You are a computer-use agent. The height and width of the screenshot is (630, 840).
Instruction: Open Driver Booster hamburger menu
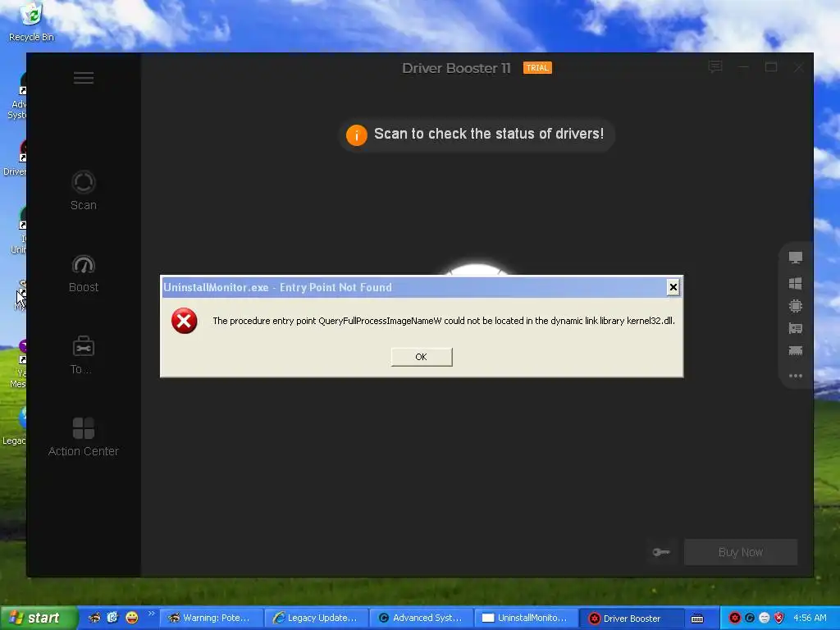click(x=84, y=78)
